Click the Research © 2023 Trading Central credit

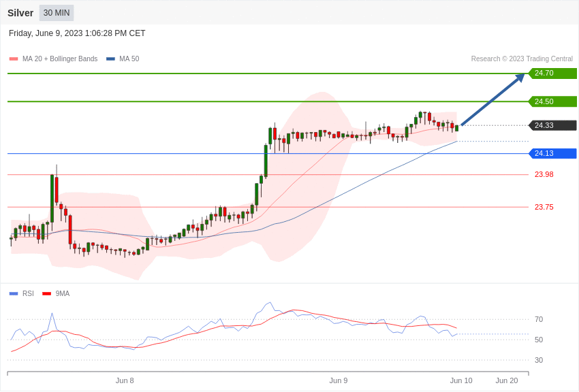click(x=522, y=59)
